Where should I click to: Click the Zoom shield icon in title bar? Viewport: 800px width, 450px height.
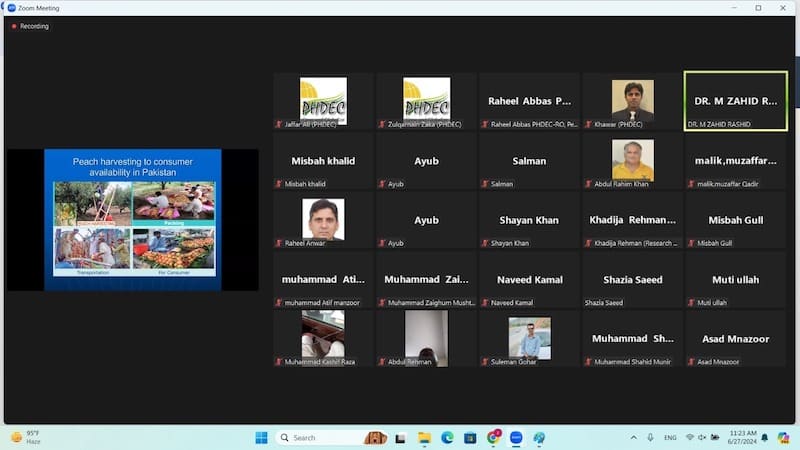[11, 8]
